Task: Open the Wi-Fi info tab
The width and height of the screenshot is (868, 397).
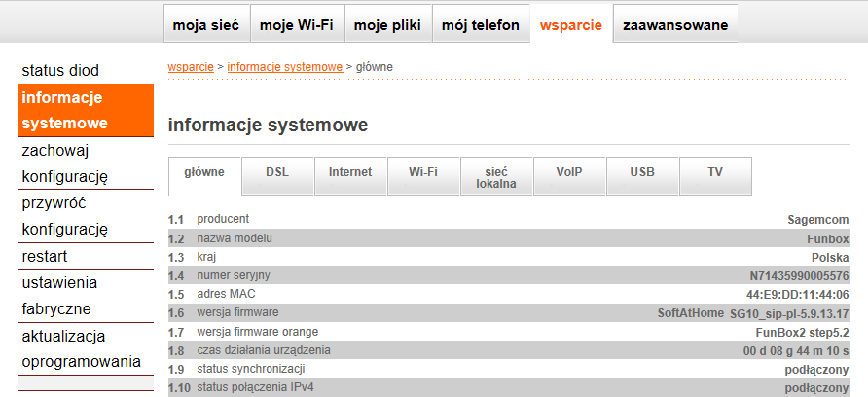Action: coord(423,172)
